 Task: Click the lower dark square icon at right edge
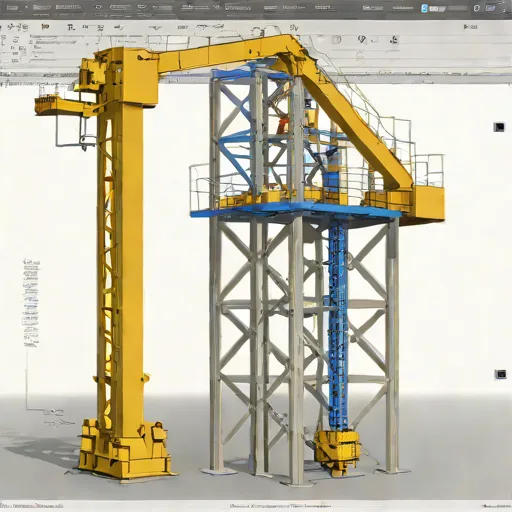pos(500,374)
